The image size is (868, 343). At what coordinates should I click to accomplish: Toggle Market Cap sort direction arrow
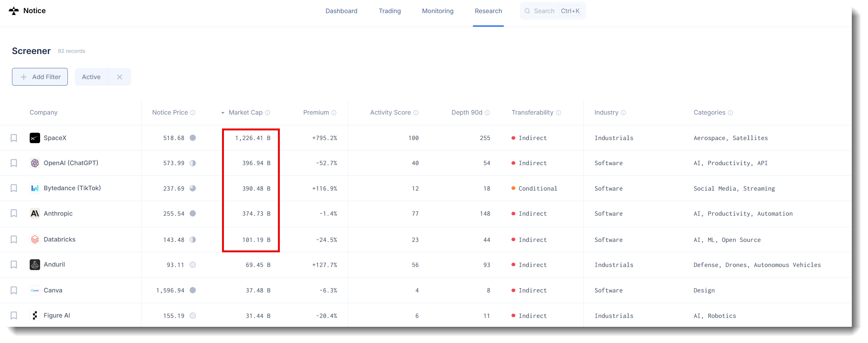pos(223,113)
